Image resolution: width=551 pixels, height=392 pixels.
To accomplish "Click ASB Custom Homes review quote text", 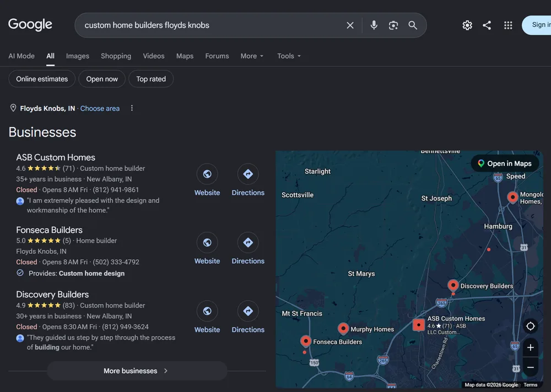I will (93, 205).
